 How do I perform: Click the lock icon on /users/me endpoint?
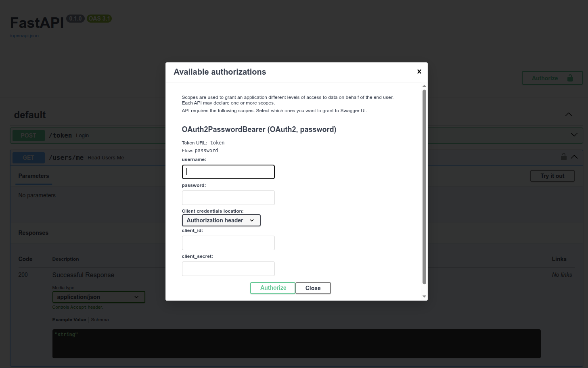(x=563, y=157)
